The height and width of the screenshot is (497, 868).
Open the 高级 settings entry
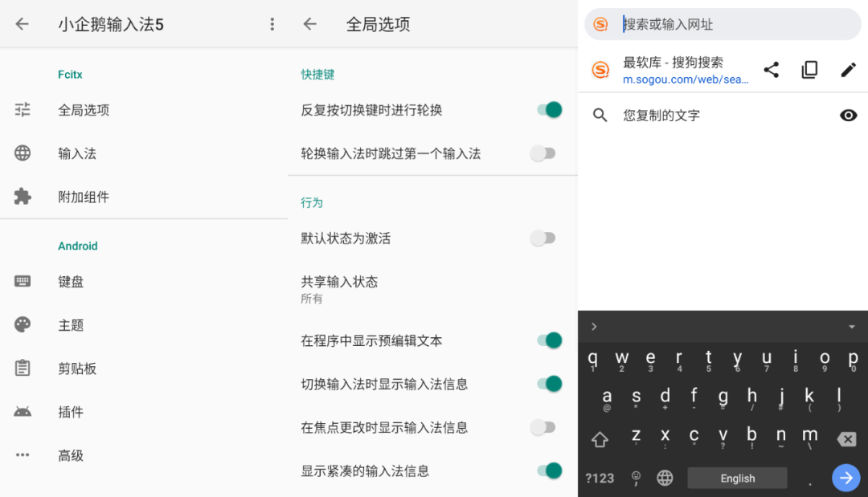(x=144, y=455)
